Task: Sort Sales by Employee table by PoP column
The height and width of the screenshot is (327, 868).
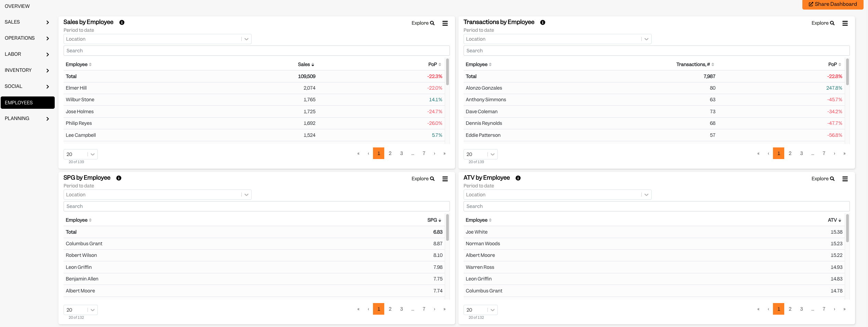Action: tap(435, 64)
